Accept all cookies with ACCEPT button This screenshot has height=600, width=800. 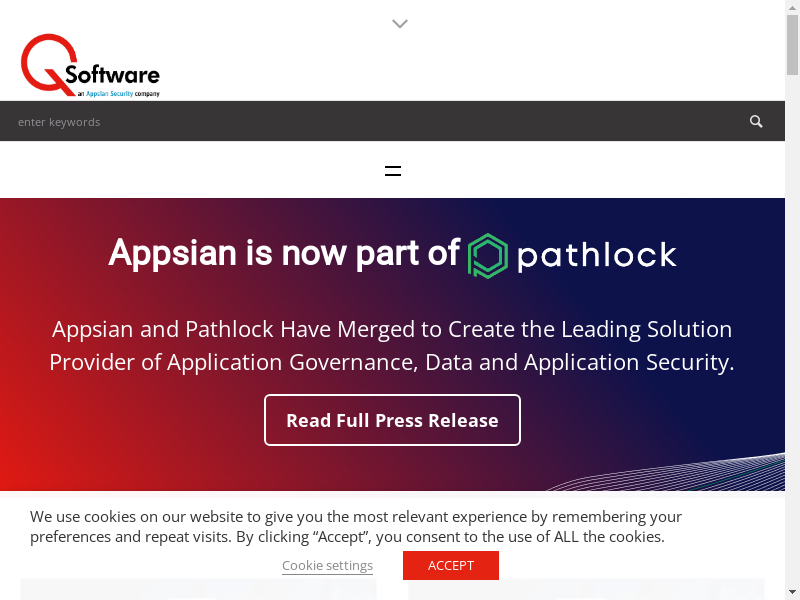click(x=450, y=565)
